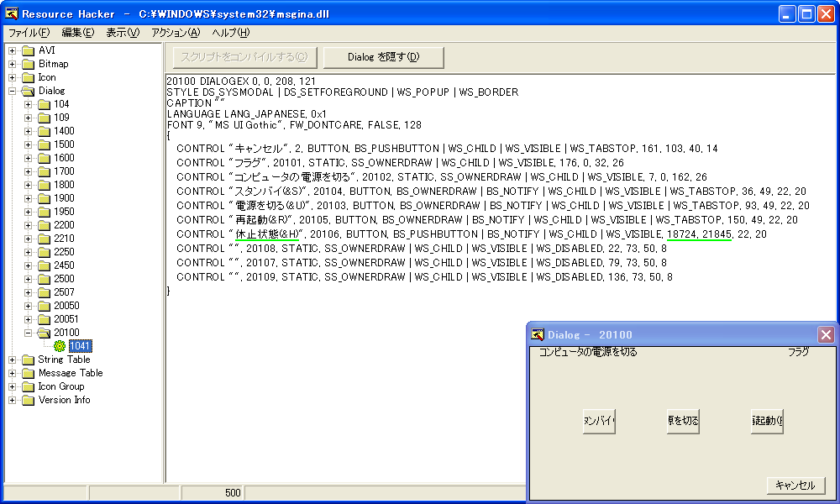Click the 18724, 21845 coordinates in script
The width and height of the screenshot is (840, 504).
pyautogui.click(x=699, y=234)
